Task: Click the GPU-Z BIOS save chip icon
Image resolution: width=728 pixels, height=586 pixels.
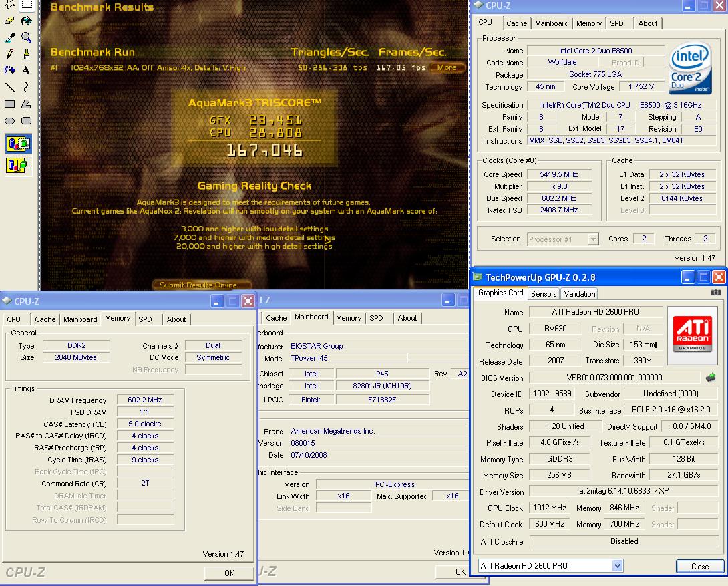Action: coord(711,378)
